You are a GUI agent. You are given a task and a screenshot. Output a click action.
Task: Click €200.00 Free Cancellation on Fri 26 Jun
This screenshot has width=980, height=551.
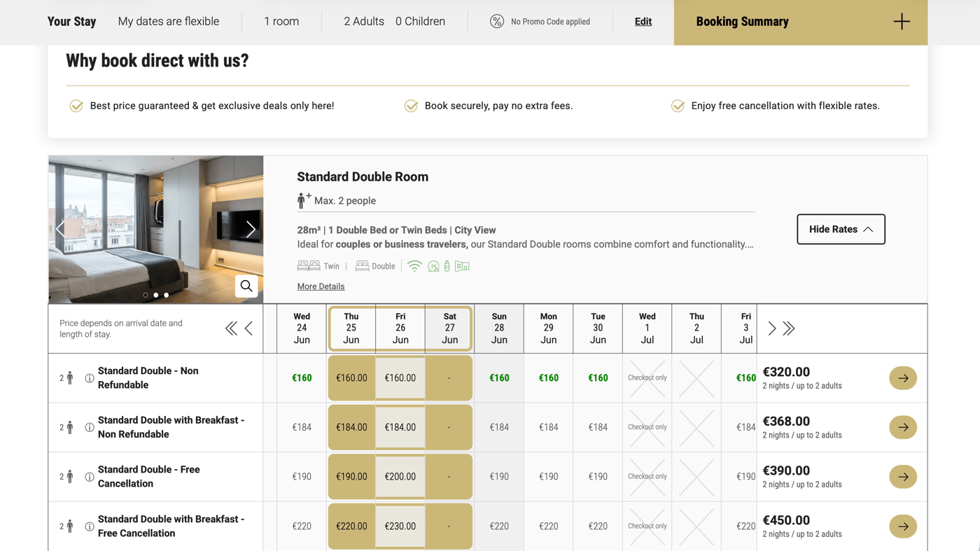tap(400, 477)
